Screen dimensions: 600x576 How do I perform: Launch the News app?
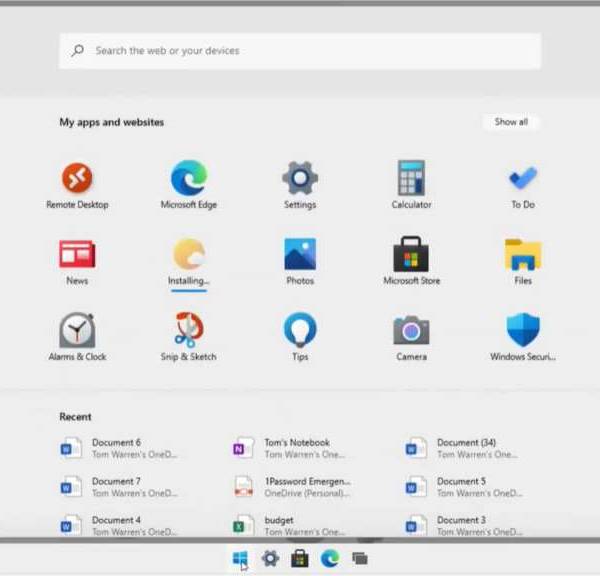(77, 256)
